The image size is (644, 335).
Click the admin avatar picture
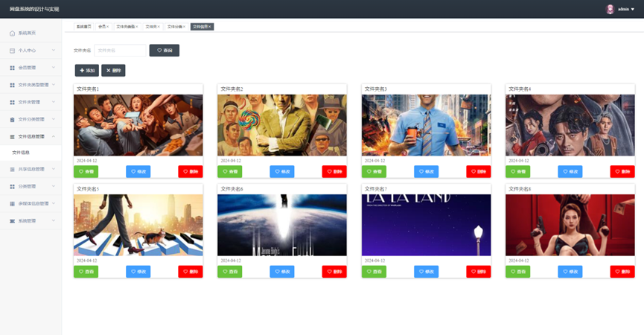point(610,9)
